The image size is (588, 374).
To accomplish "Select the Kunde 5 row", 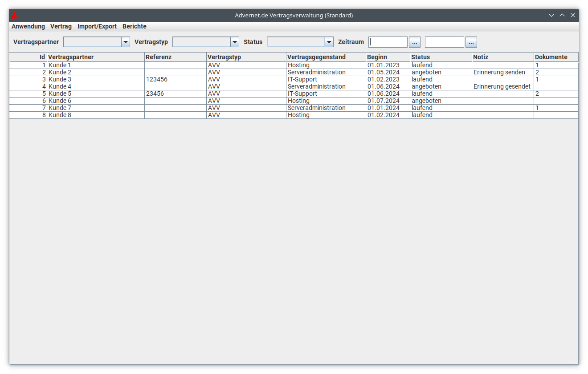I will pos(294,93).
